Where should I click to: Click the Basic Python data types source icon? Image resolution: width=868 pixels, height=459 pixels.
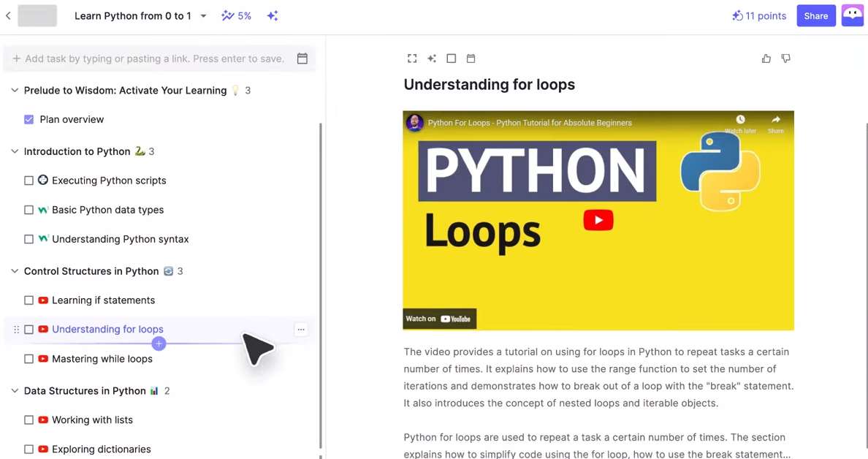[43, 210]
